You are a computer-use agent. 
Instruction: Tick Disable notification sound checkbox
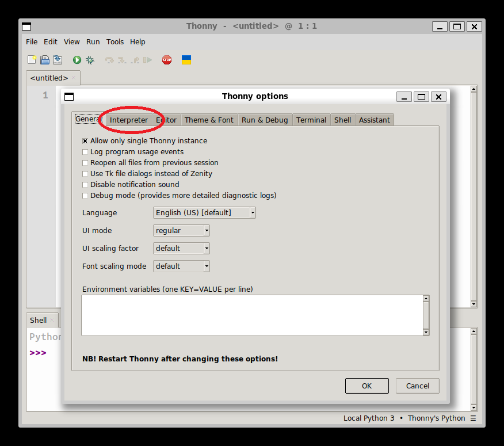(85, 185)
